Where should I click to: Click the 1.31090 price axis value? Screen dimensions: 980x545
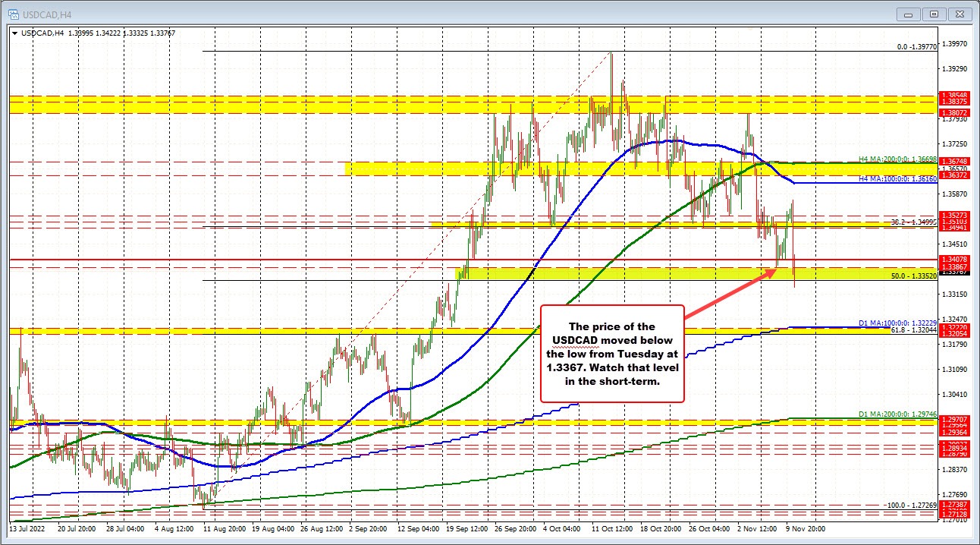[x=953, y=369]
